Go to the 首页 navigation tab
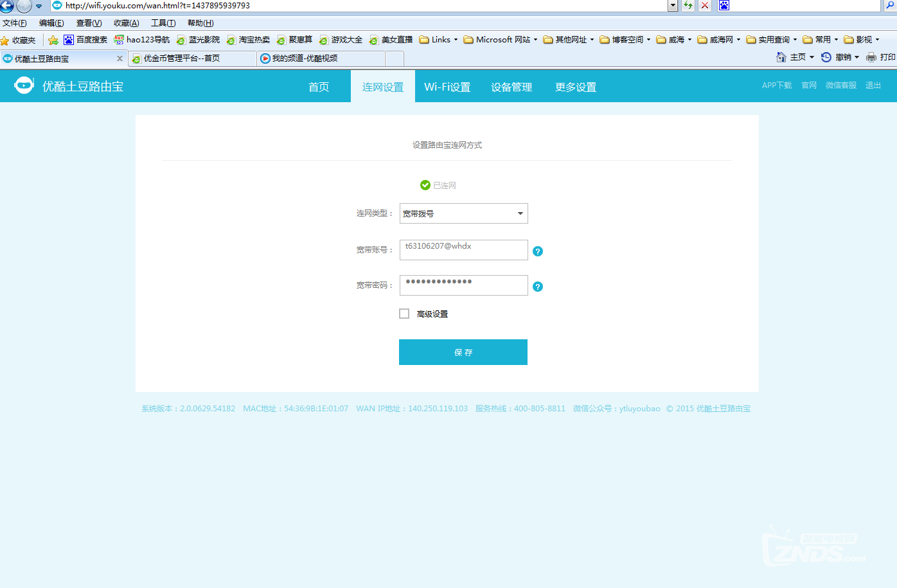Screen dimensions: 897x588 coord(319,87)
